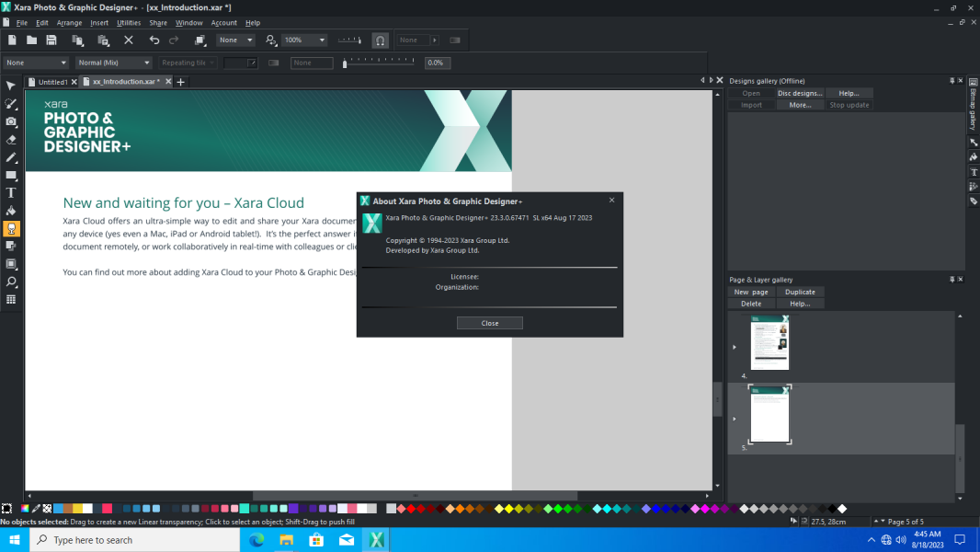Screen dimensions: 980x552
Task: Click the bright red color swatch
Action: [x=411, y=509]
